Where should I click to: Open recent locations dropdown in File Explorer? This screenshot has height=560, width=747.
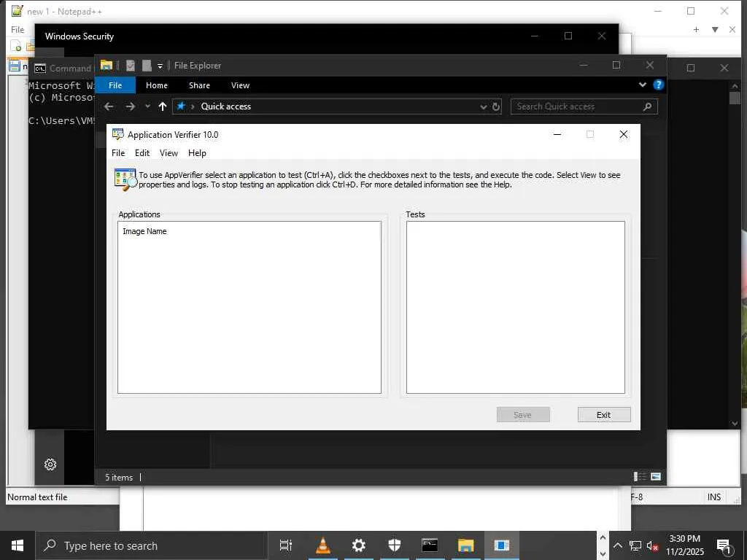(x=147, y=106)
